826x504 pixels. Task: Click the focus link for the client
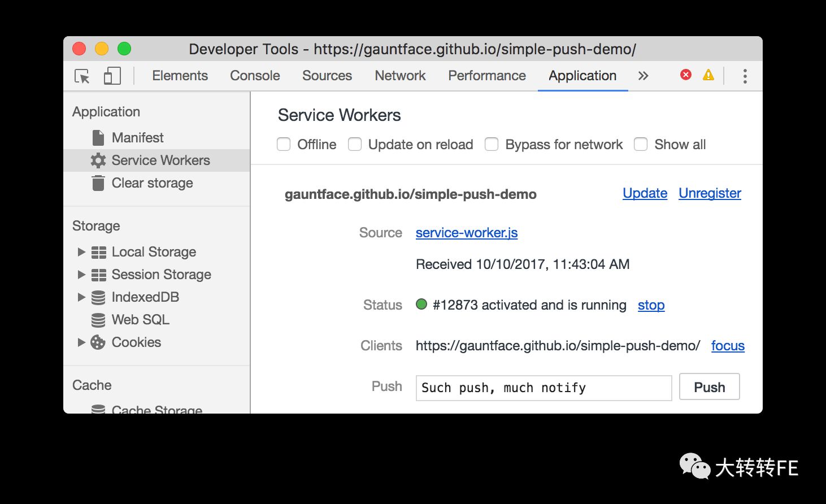(728, 346)
